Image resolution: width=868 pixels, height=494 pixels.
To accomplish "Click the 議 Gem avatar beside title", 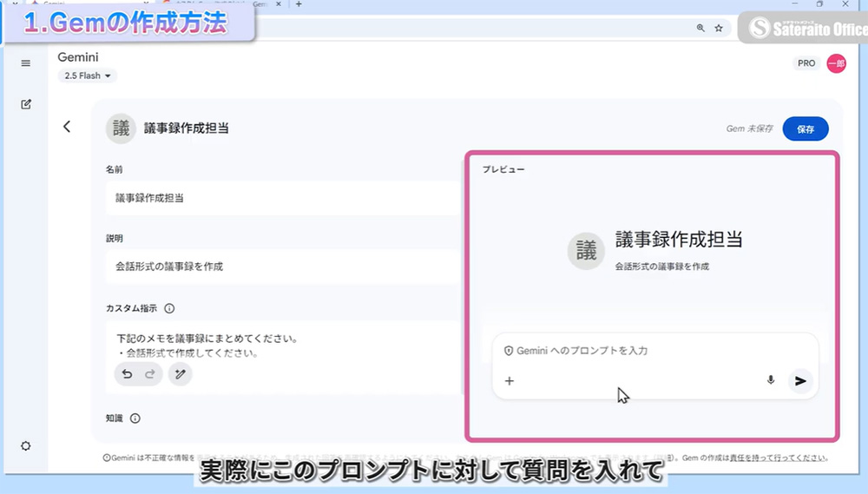I will point(121,128).
